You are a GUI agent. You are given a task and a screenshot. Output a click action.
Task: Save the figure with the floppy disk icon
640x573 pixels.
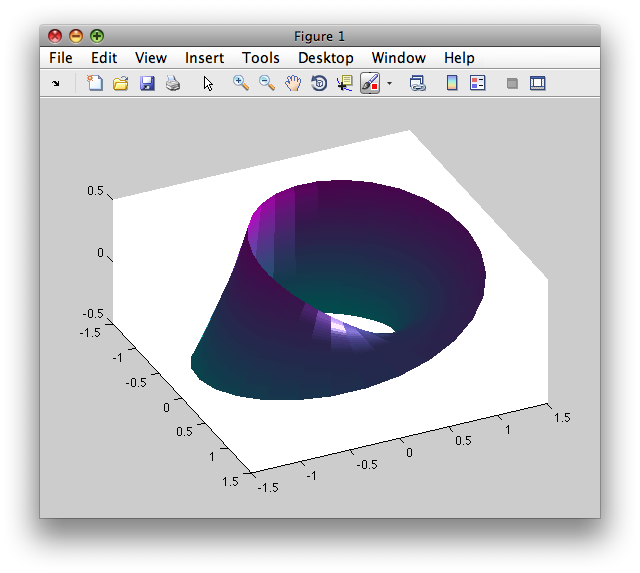tap(147, 83)
